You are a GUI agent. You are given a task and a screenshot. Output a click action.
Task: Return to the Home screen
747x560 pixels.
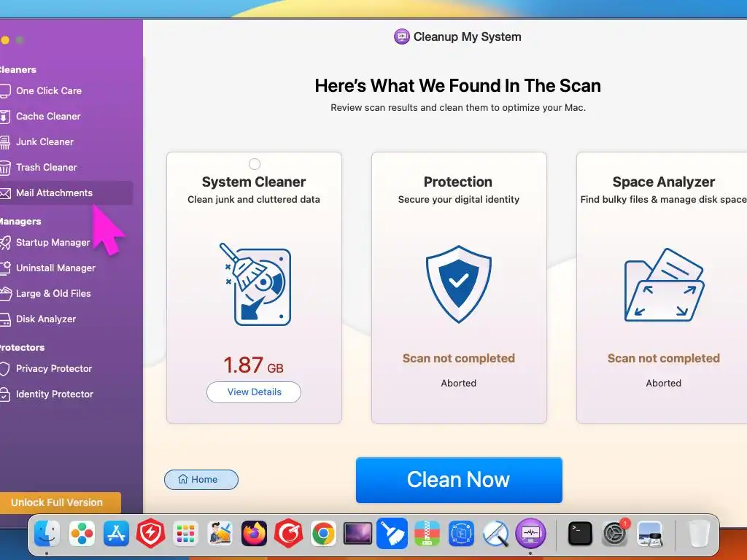(x=201, y=480)
